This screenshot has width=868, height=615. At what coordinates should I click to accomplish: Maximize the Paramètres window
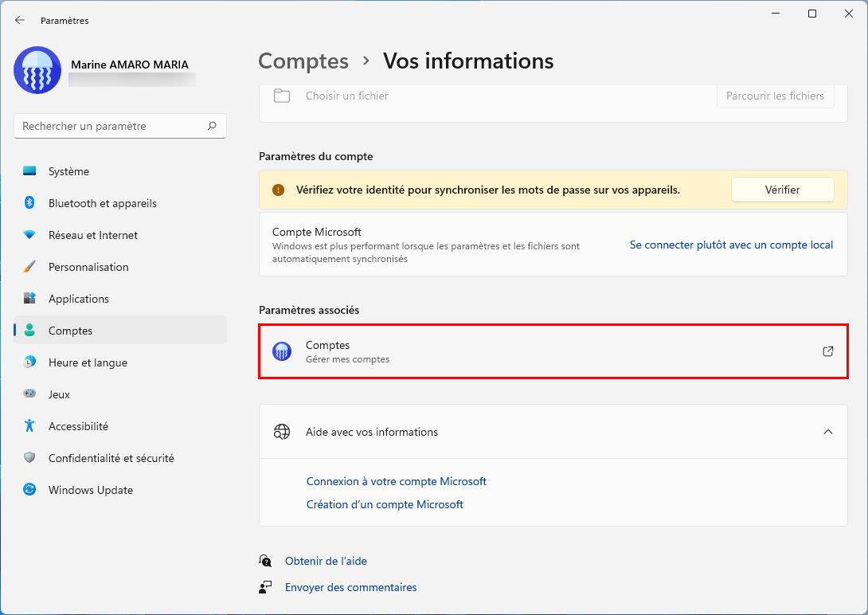(812, 14)
